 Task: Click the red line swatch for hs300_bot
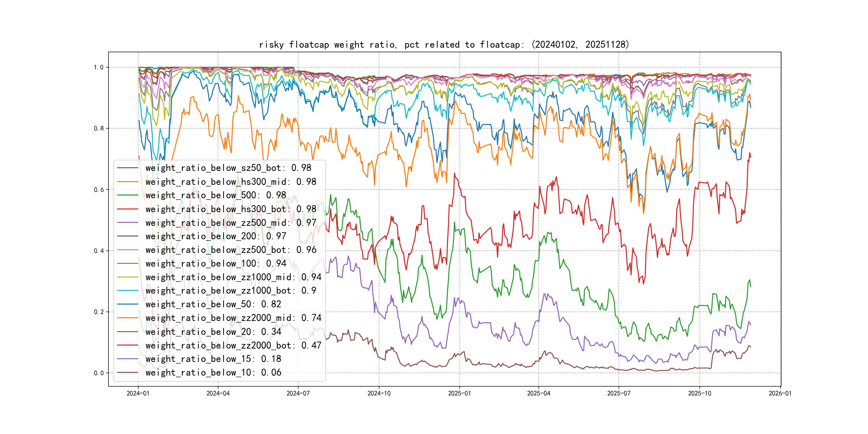click(128, 209)
